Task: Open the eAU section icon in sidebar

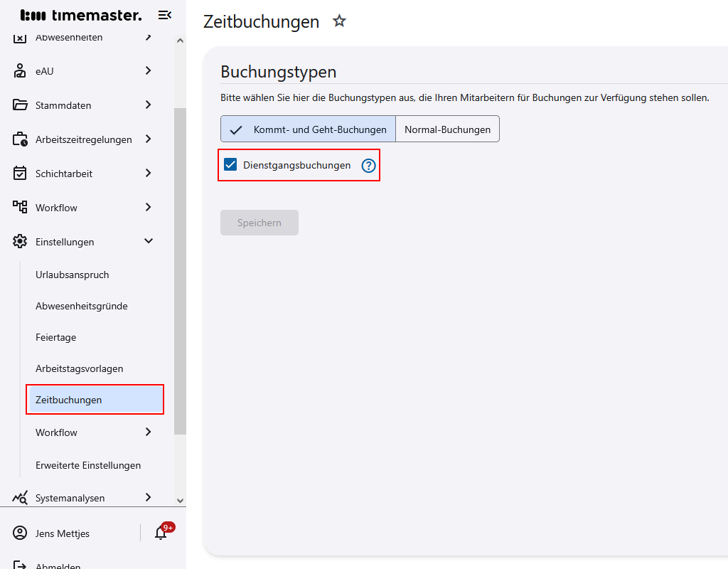Action: (19, 70)
